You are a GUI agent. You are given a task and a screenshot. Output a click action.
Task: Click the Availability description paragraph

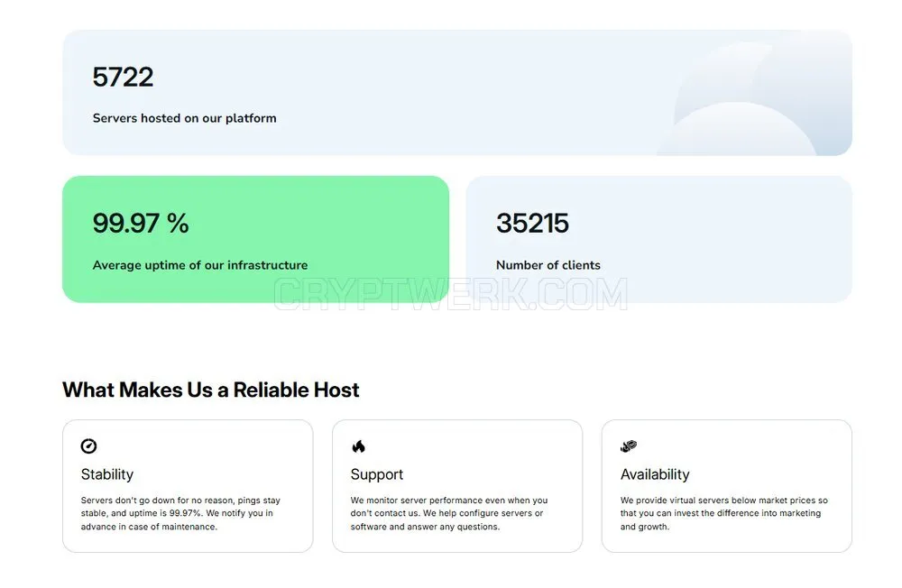tap(723, 513)
